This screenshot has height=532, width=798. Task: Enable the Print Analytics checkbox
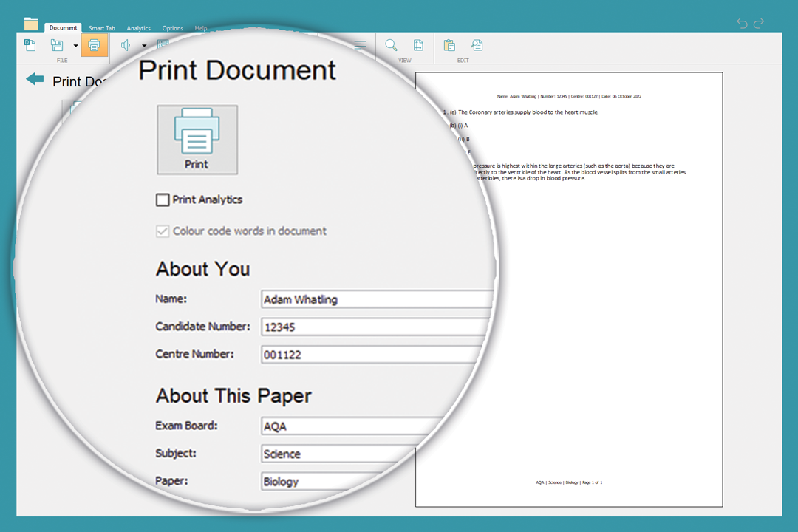(163, 199)
